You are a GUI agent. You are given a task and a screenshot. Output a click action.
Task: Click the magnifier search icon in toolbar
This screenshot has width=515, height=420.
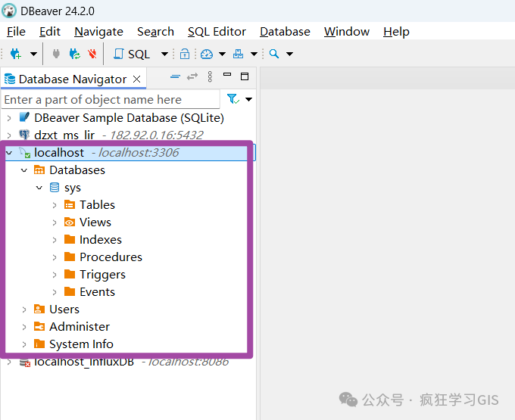(x=274, y=54)
